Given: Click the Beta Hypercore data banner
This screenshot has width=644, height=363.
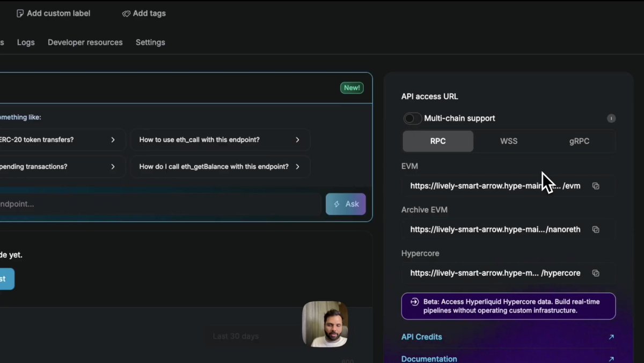Looking at the screenshot, I should [508, 306].
